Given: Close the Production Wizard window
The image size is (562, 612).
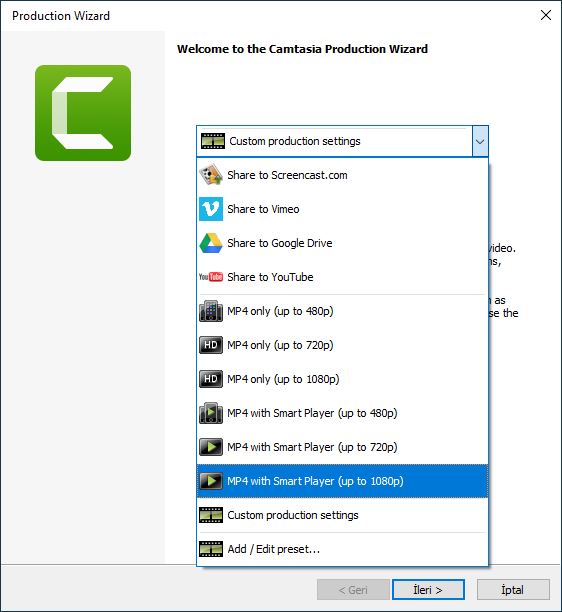Looking at the screenshot, I should click(546, 15).
